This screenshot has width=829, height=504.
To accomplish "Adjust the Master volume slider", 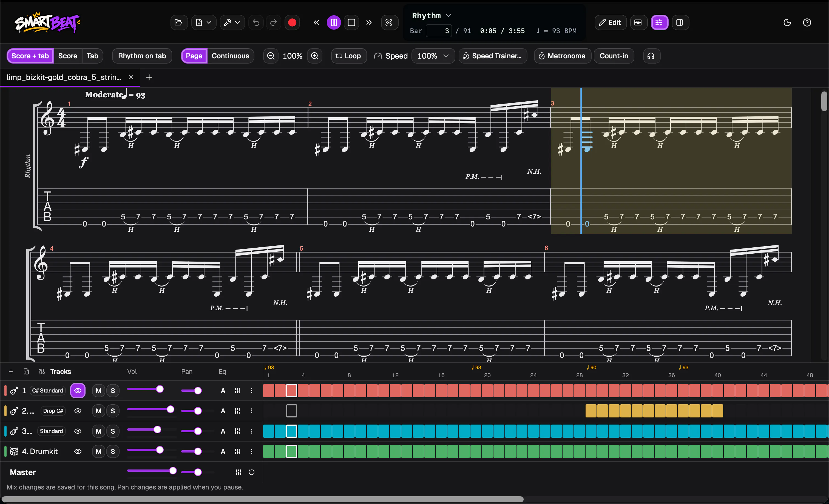I will tap(152, 471).
